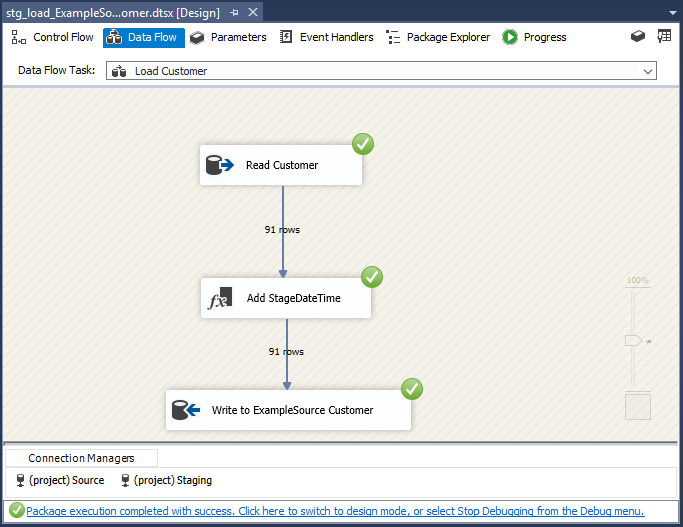Open the Package Explorer tab
The image size is (683, 527).
(x=438, y=37)
